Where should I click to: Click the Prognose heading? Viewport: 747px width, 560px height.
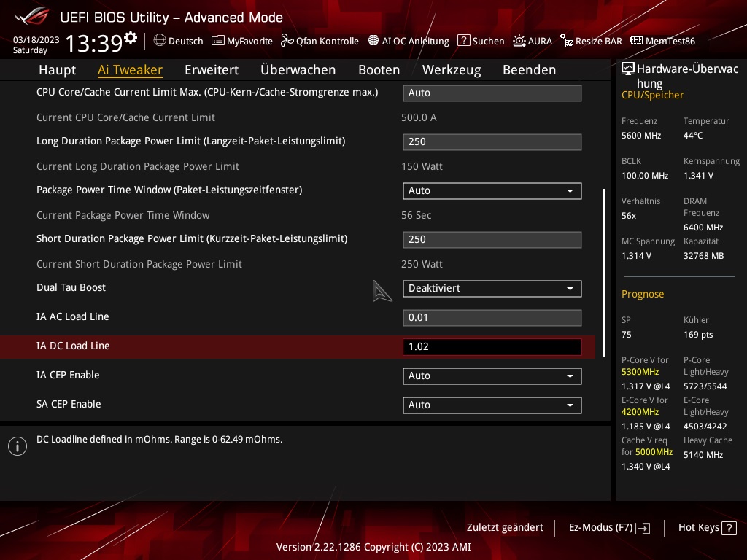642,295
